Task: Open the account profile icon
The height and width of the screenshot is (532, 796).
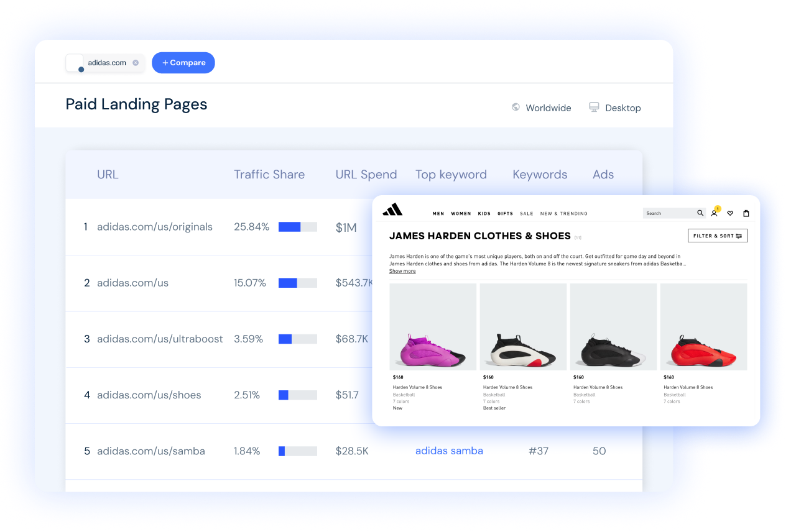Action: [715, 213]
